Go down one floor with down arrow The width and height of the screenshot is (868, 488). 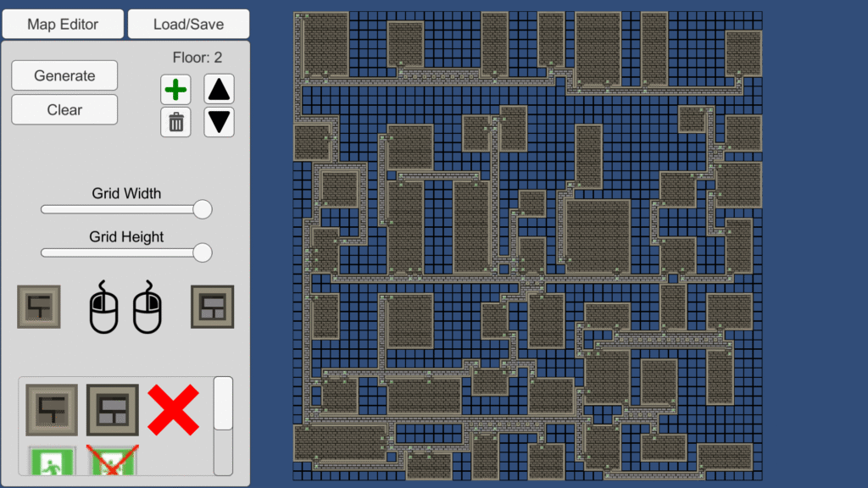[220, 122]
